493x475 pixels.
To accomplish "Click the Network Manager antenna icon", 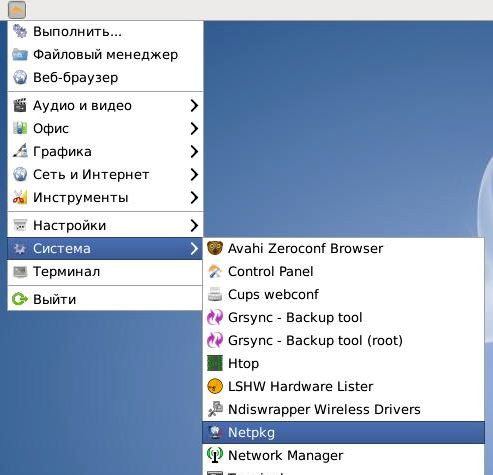I will click(x=215, y=455).
